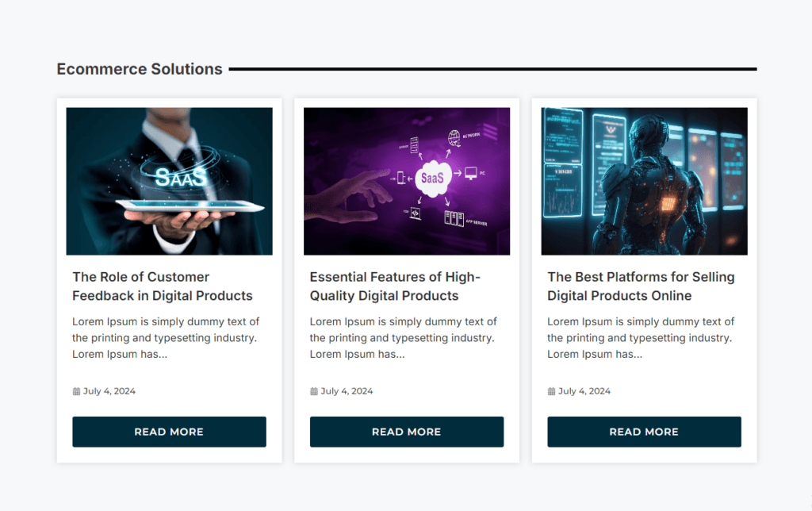
Task: Open the purple SaaS cloud diagram image
Action: 406,181
